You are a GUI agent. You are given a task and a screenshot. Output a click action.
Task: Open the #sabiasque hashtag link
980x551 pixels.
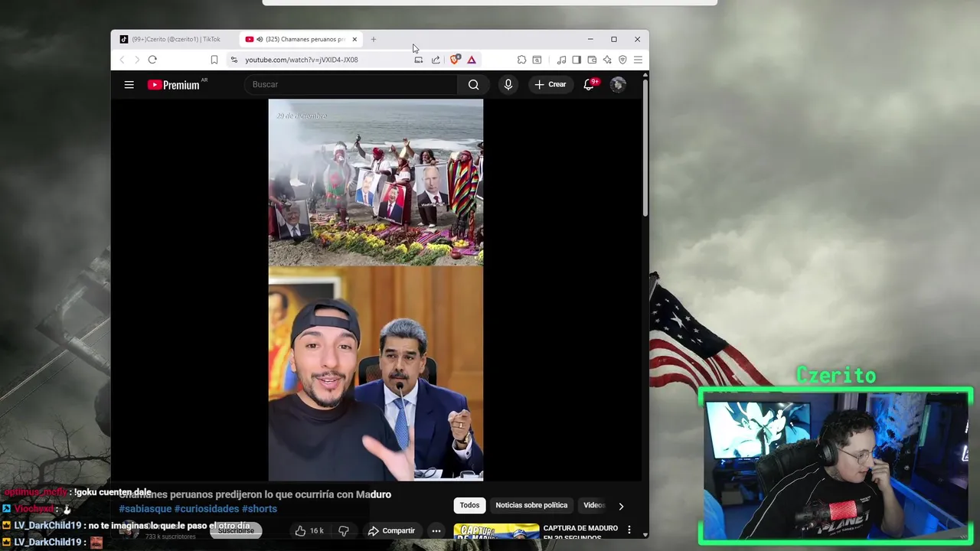[145, 509]
